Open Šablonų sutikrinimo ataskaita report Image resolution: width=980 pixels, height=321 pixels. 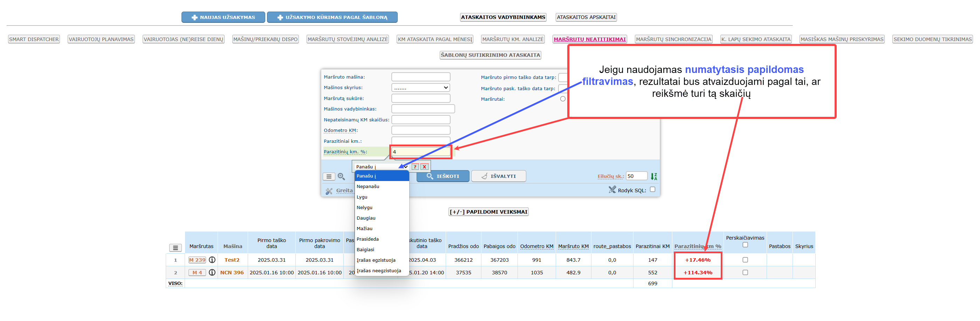[x=491, y=55]
